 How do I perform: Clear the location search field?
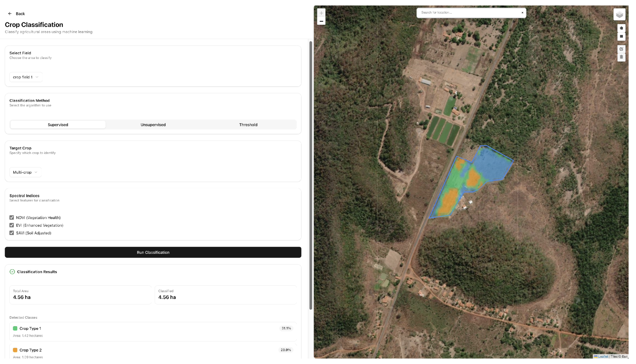[522, 13]
